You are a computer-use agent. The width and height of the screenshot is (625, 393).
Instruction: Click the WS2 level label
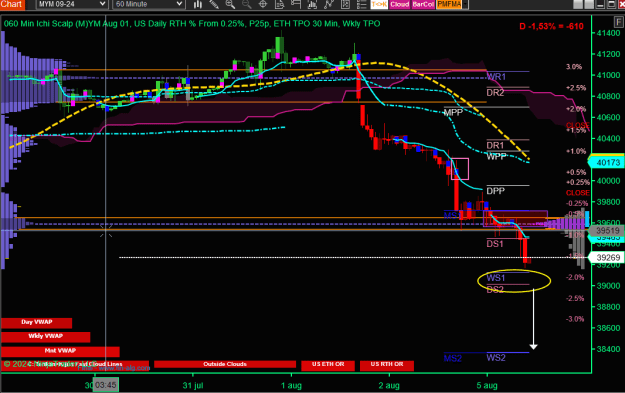pos(496,358)
